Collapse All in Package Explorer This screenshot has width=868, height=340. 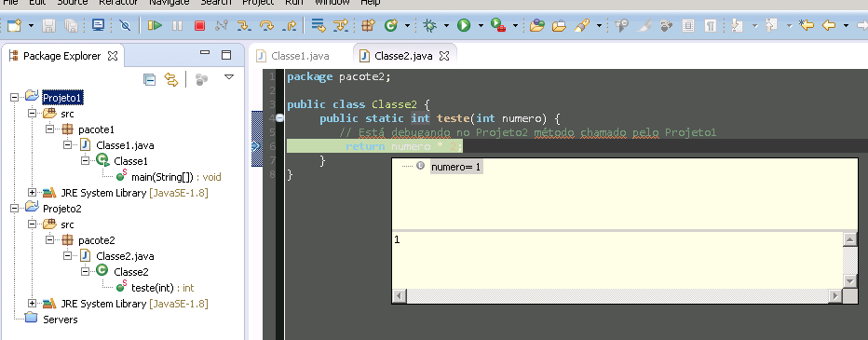click(149, 80)
